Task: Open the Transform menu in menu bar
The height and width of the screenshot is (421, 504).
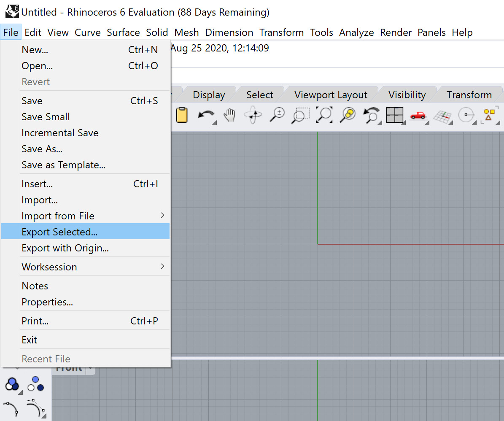Action: [x=281, y=32]
